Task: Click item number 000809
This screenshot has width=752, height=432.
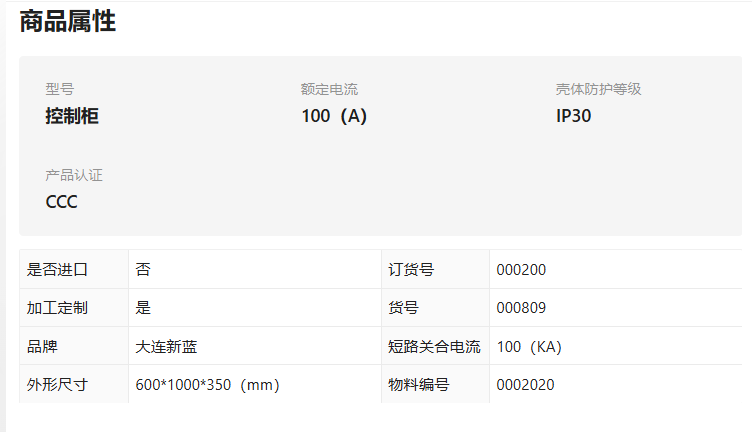Action: [x=521, y=308]
